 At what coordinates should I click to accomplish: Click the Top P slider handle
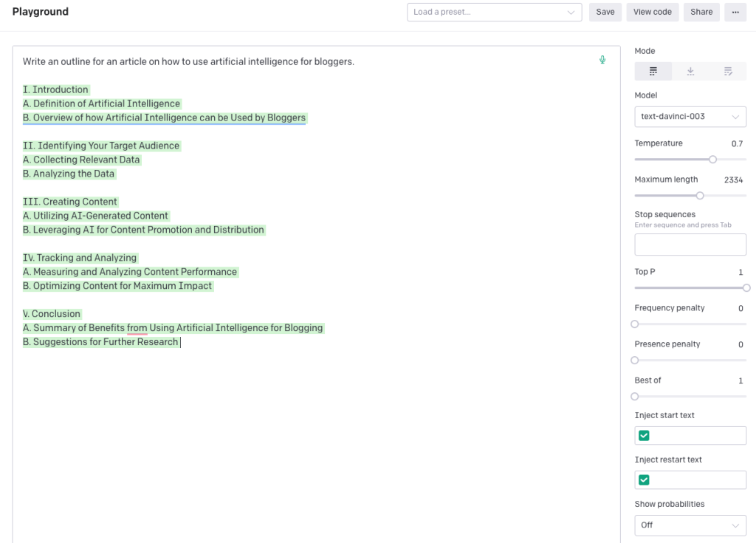tap(746, 288)
